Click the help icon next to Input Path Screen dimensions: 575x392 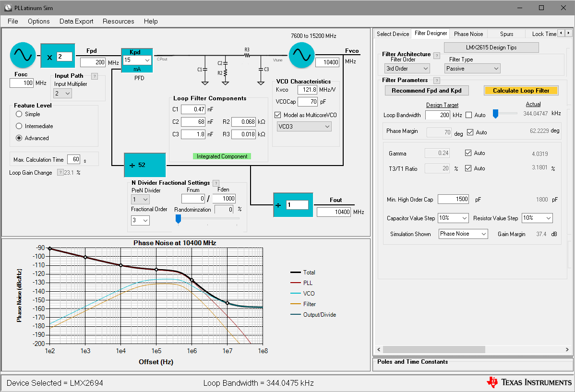[x=95, y=76]
